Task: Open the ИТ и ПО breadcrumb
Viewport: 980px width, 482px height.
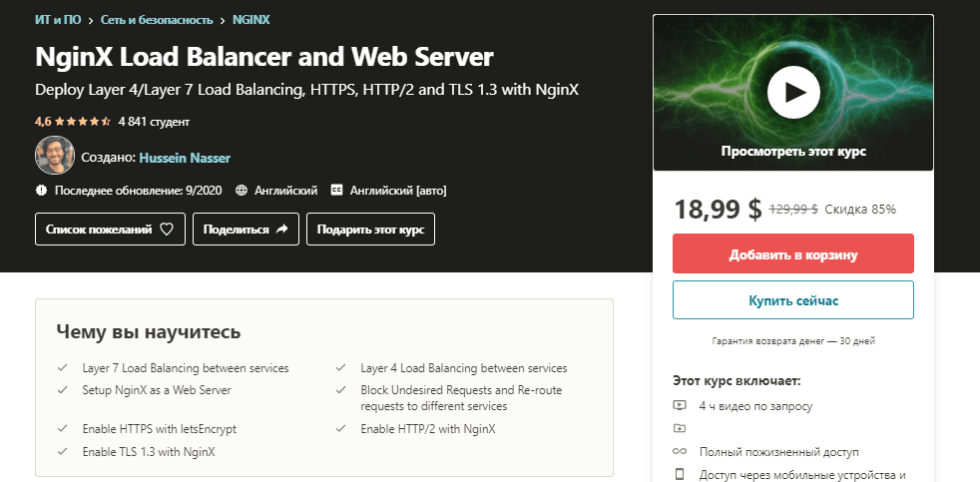Action: point(58,19)
